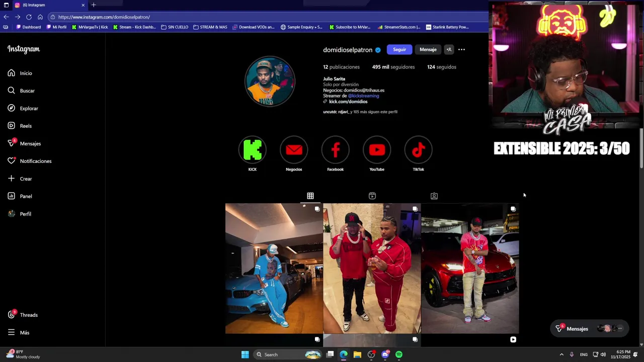644x362 pixels.
Task: Open MrVargasTv | Kick bookmark
Action: pyautogui.click(x=90, y=27)
